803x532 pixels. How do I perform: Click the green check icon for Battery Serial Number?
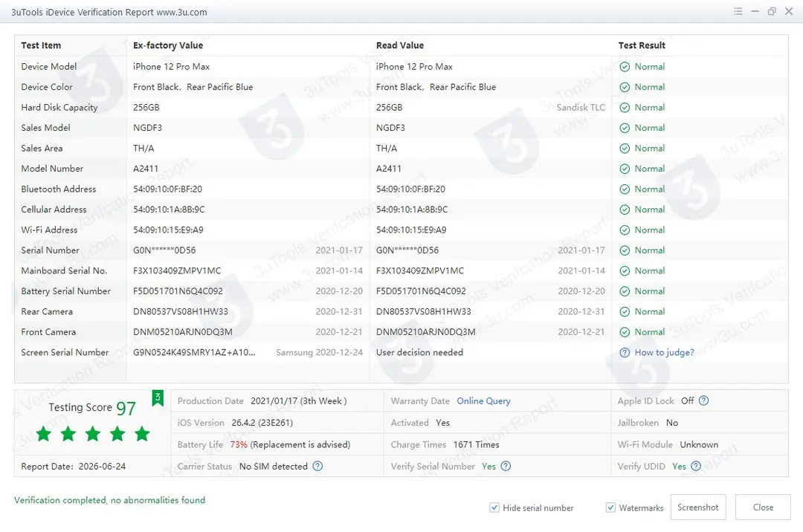(x=625, y=291)
